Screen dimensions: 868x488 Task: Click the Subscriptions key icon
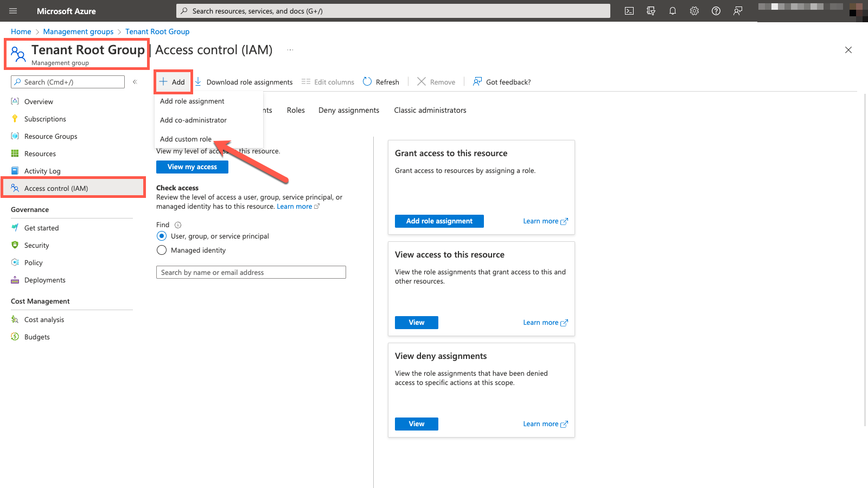(15, 119)
